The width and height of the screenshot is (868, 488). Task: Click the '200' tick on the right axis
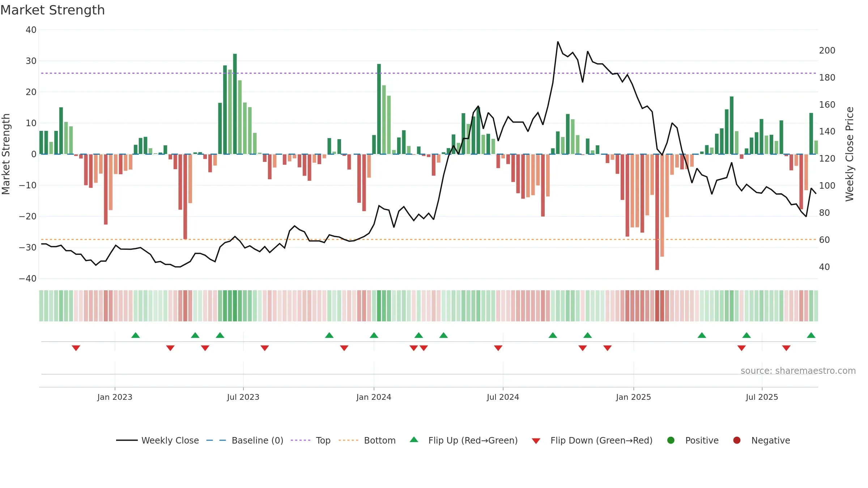(x=827, y=51)
